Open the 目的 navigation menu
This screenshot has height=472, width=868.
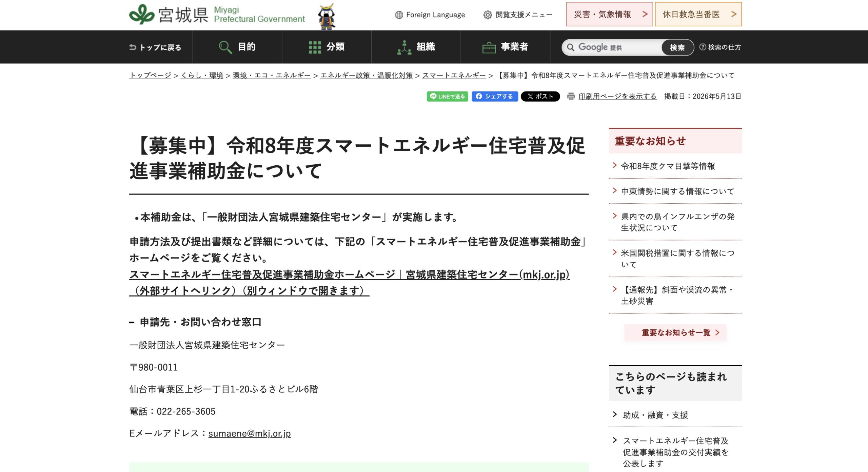[x=237, y=47]
